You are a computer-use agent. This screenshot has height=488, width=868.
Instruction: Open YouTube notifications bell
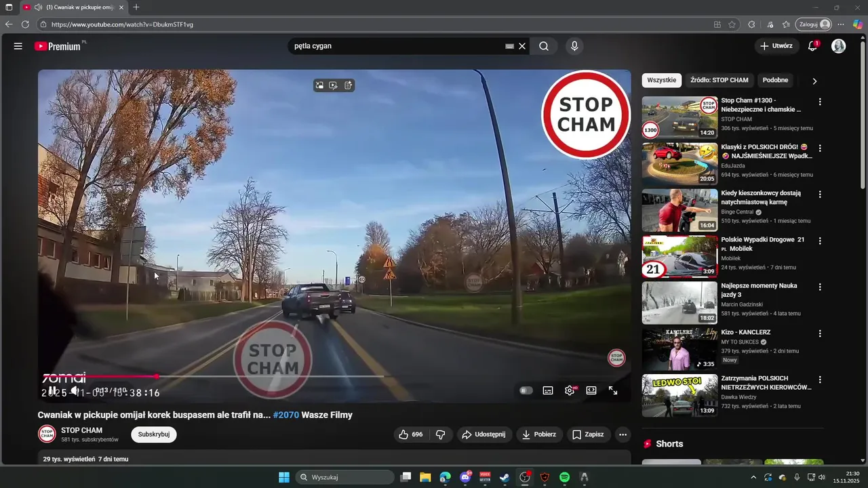tap(812, 46)
